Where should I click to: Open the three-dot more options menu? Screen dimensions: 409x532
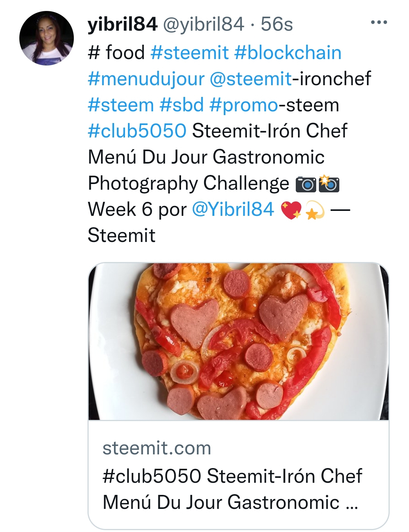379,23
